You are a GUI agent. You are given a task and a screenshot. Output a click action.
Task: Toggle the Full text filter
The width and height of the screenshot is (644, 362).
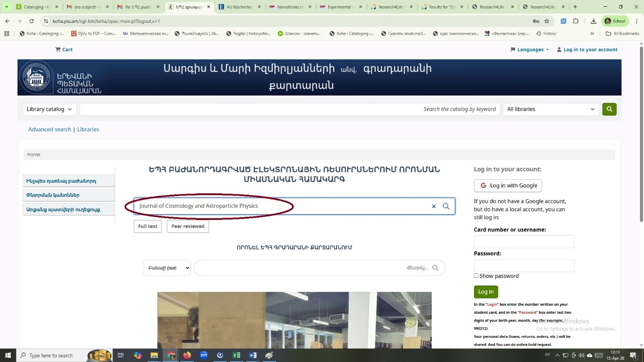(x=148, y=226)
